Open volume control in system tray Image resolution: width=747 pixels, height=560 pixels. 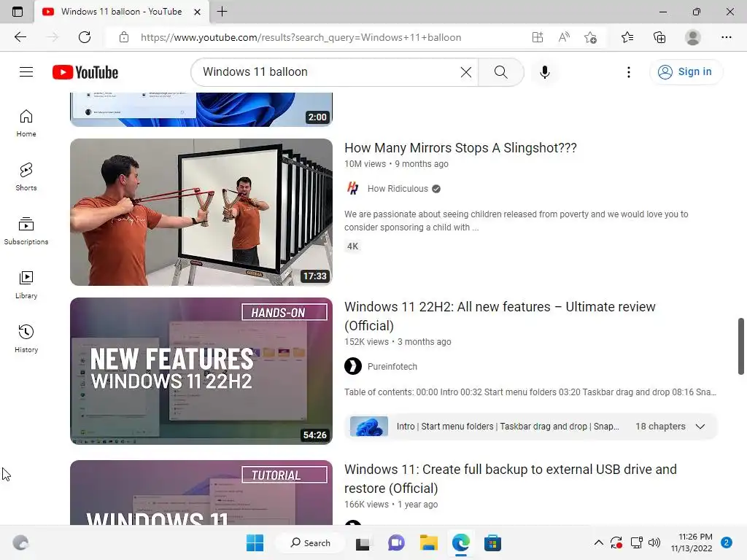654,542
